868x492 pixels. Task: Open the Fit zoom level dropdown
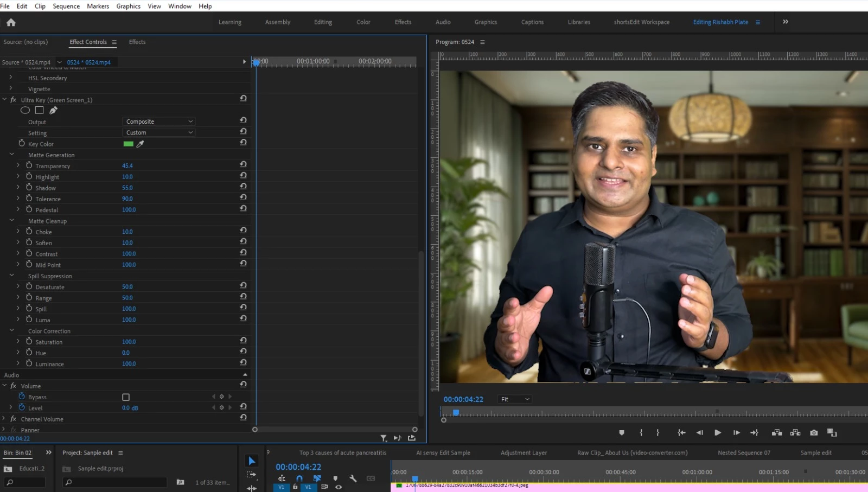pyautogui.click(x=514, y=399)
